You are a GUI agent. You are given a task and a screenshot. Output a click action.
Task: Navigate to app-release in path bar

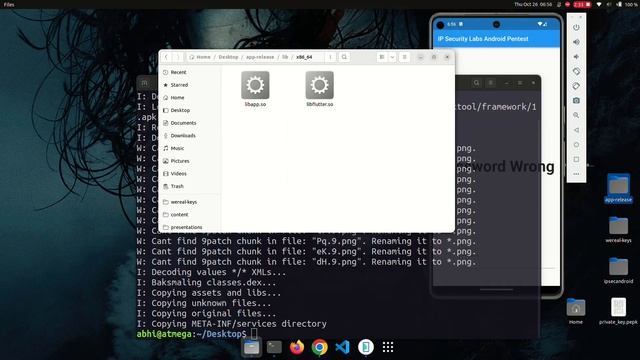click(x=260, y=57)
